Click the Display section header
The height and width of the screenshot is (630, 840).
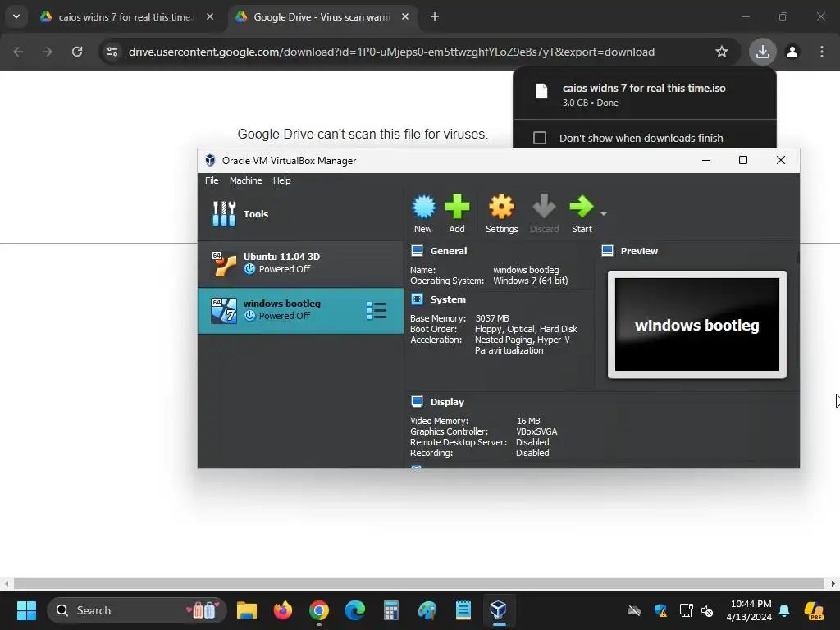447,402
